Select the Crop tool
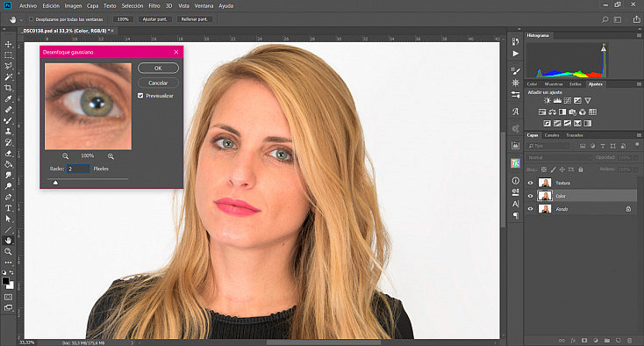The height and width of the screenshot is (346, 644). [x=8, y=88]
